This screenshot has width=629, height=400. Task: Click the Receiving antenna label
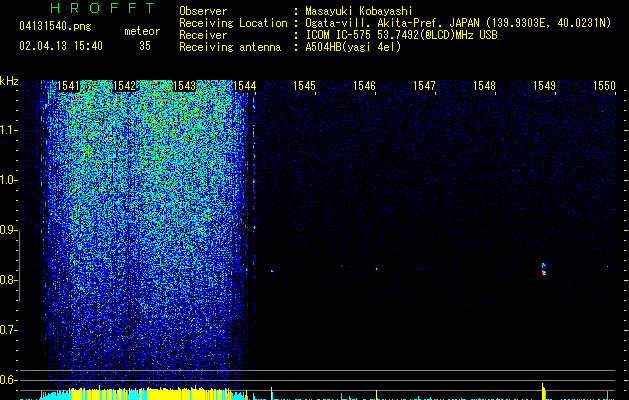[230, 47]
